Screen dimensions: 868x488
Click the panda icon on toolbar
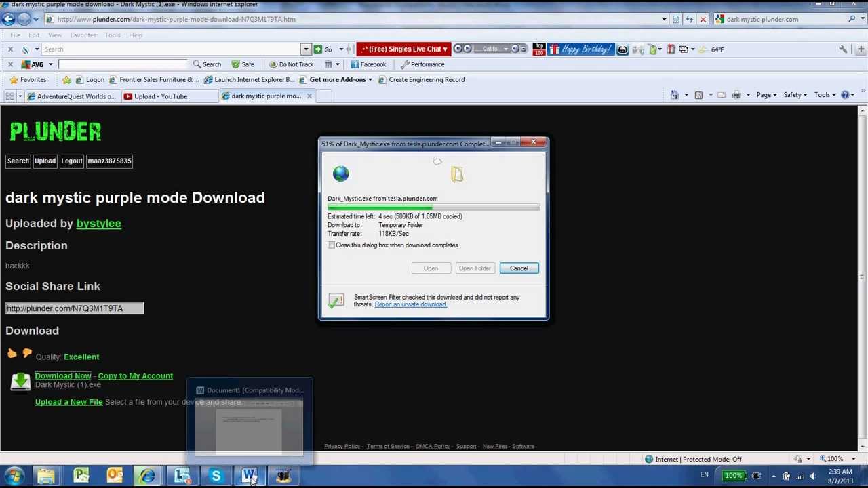click(x=623, y=49)
